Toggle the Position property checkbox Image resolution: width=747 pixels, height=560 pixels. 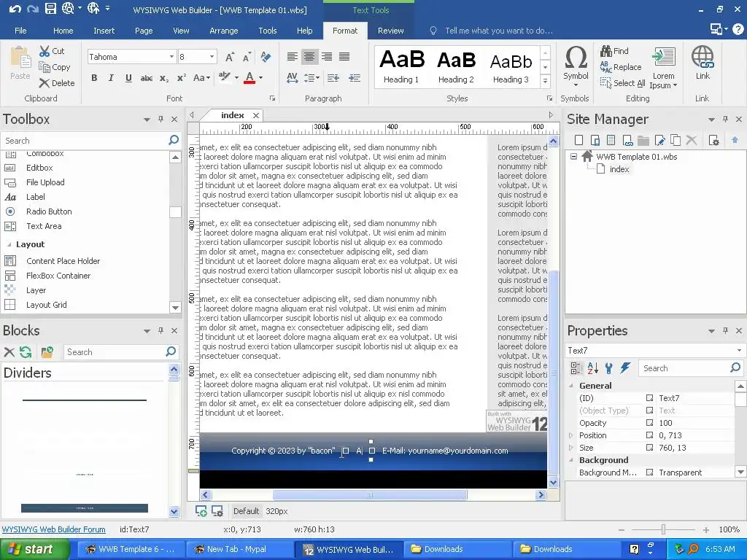click(x=649, y=435)
